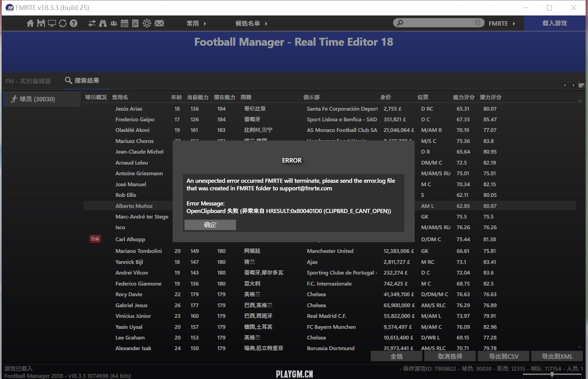The width and height of the screenshot is (588, 379).
Task: Click the notepad list icon
Action: (x=135, y=23)
